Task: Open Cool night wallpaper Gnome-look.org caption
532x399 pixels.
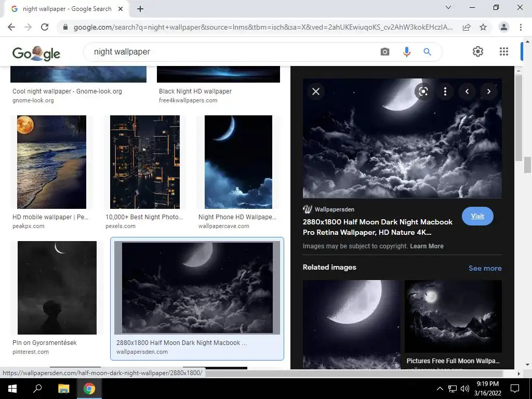Action: point(67,91)
